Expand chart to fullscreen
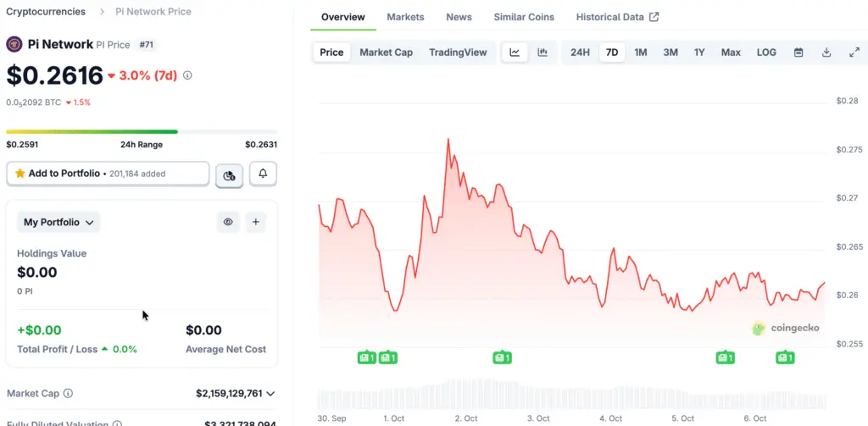The width and height of the screenshot is (868, 426). pos(854,53)
